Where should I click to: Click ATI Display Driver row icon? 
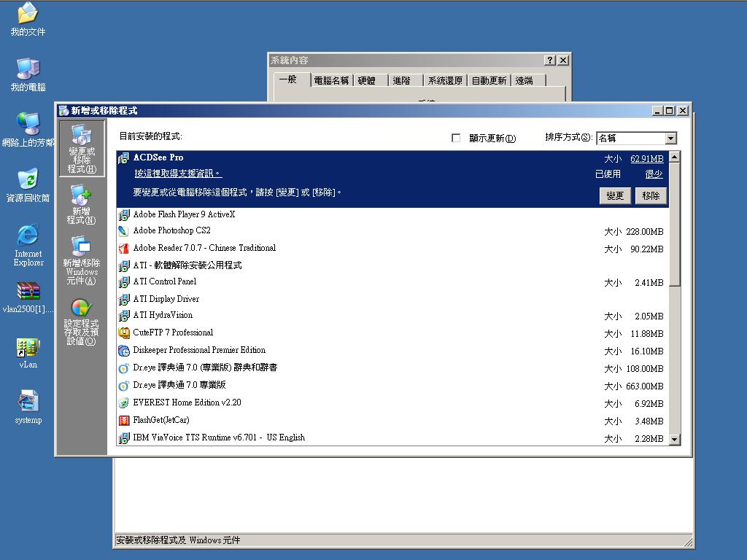click(x=123, y=299)
